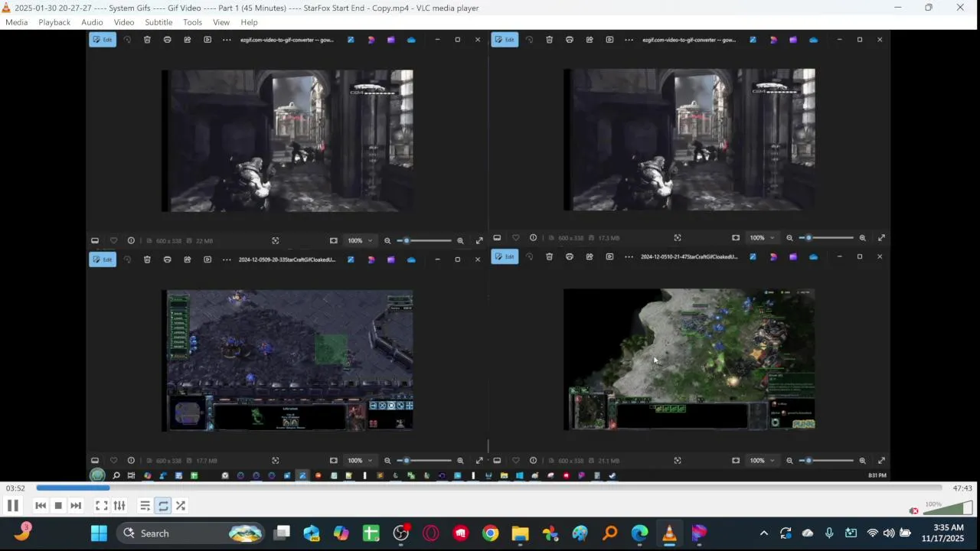Print image from the 22 MB Photos window
Viewport: 980px width, 551px height.
[167, 40]
